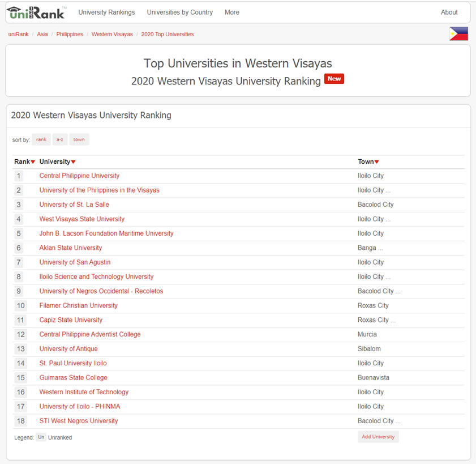Open Central Philippine University link

pyautogui.click(x=79, y=176)
